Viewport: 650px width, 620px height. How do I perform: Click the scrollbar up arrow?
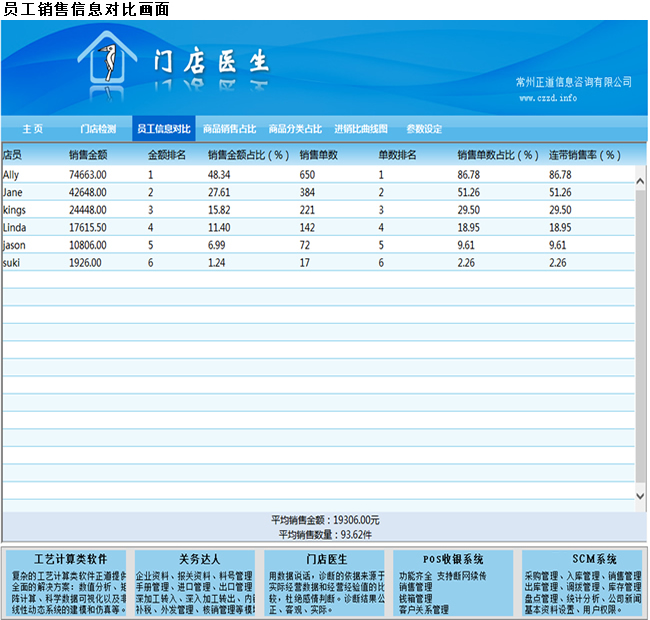(641, 174)
